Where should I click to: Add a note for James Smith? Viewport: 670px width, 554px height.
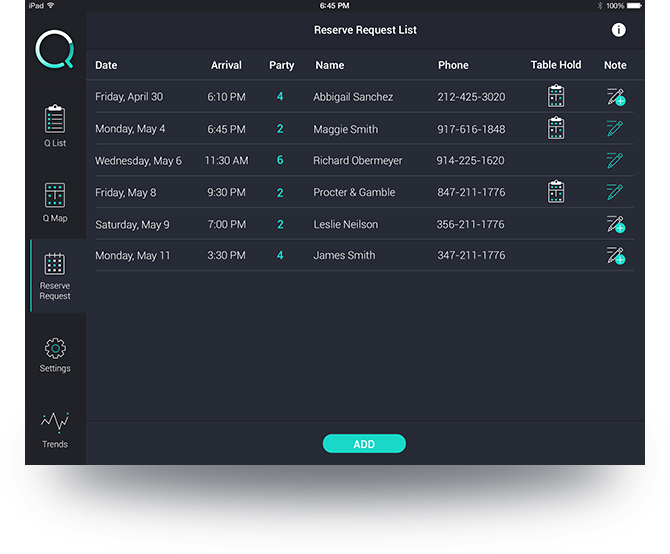coord(615,256)
